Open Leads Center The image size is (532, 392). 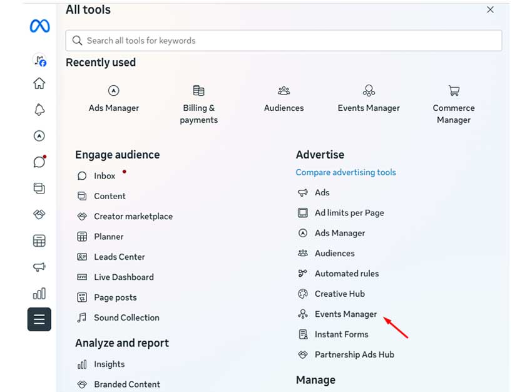point(119,257)
